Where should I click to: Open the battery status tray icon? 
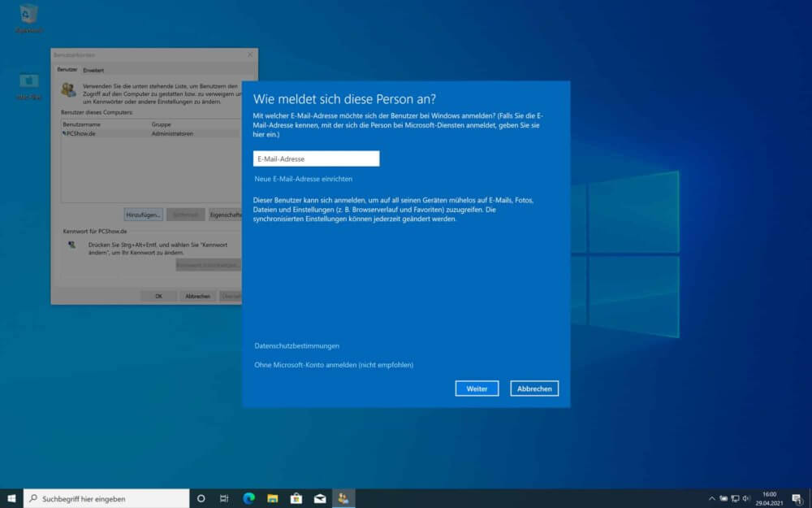click(x=723, y=499)
